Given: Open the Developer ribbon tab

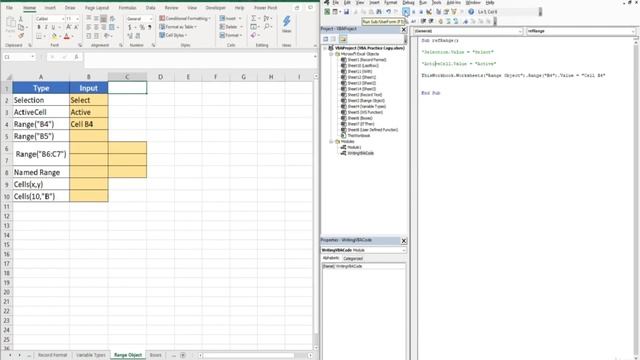Looking at the screenshot, I should tap(216, 8).
